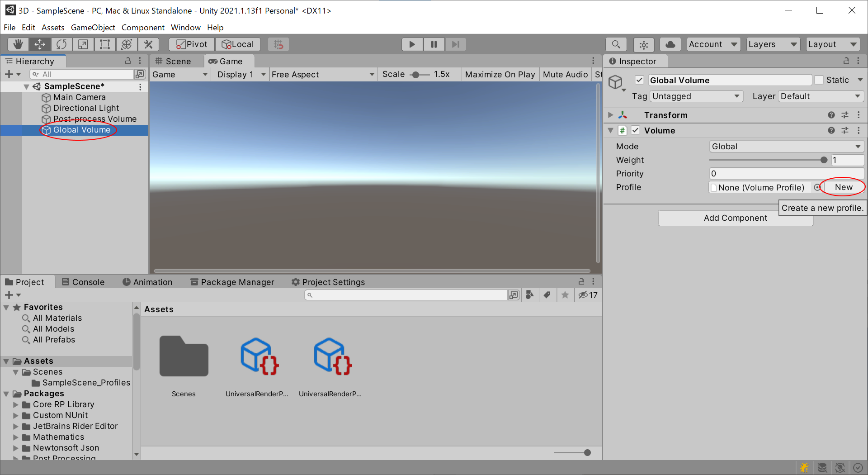The width and height of the screenshot is (868, 475).
Task: Open the Account dropdown
Action: pyautogui.click(x=713, y=44)
